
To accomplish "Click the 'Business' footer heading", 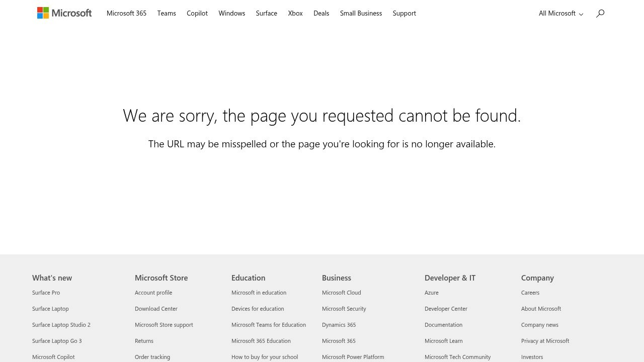I will [337, 278].
